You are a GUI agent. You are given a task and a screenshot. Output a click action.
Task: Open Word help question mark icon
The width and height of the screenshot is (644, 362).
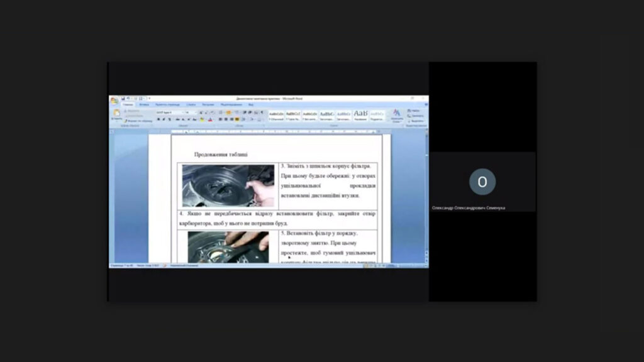coord(426,104)
